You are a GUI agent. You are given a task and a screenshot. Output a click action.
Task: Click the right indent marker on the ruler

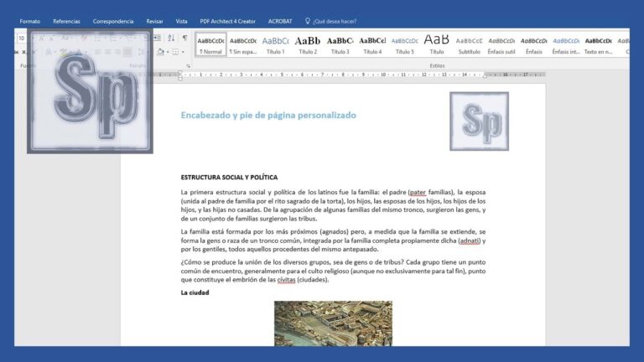pyautogui.click(x=485, y=76)
